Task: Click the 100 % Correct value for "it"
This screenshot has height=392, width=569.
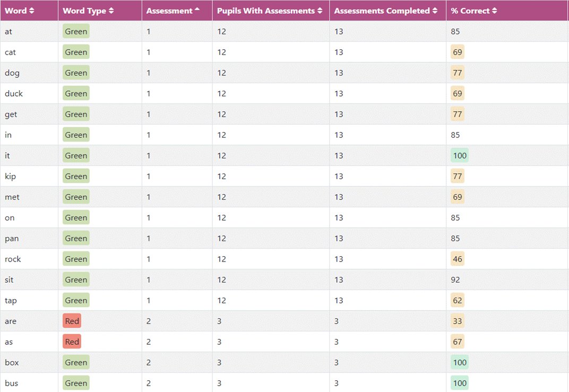Action: pyautogui.click(x=460, y=155)
